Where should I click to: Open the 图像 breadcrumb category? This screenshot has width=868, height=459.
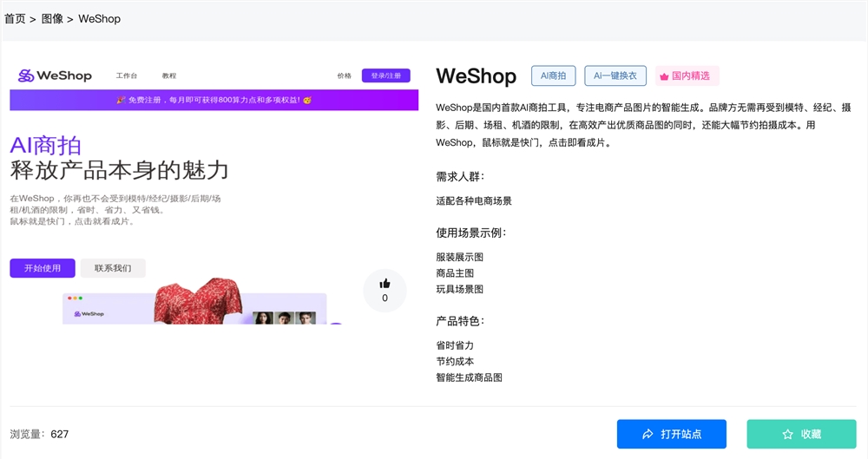tap(53, 19)
